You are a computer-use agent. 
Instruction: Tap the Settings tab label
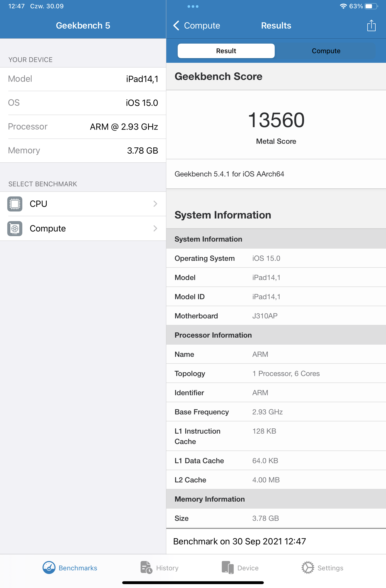[330, 568]
